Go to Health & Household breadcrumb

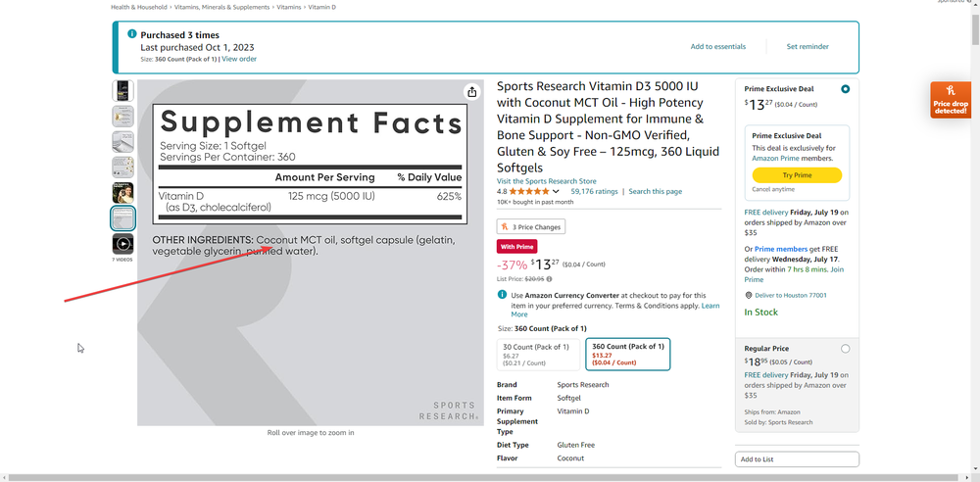click(139, 8)
